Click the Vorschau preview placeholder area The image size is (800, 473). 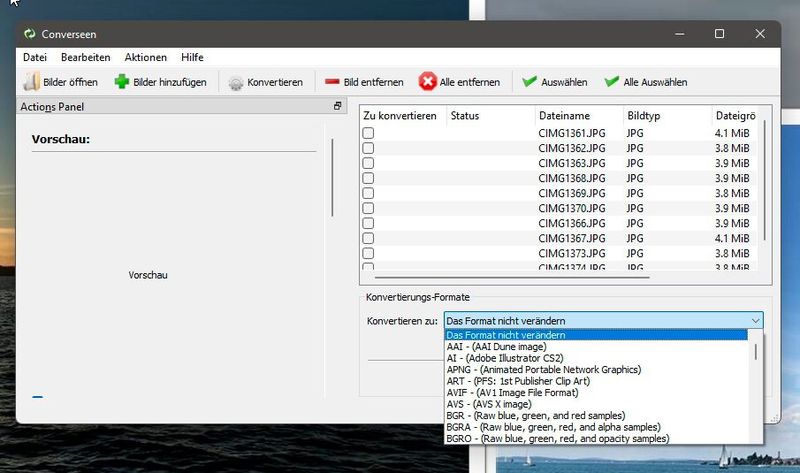click(148, 275)
